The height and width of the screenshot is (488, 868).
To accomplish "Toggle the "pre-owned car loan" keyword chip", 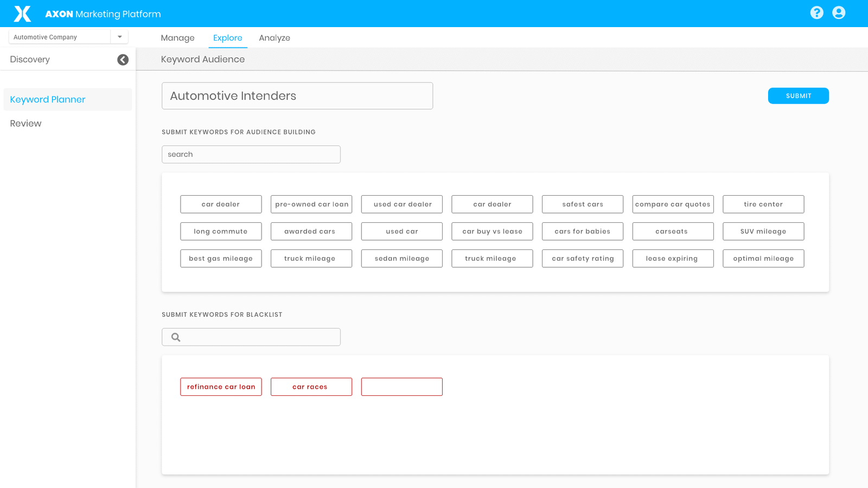I will (x=311, y=204).
